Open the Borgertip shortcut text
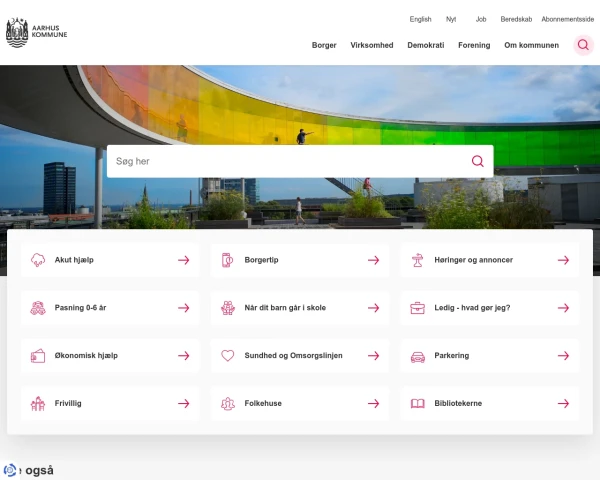Screen dimensions: 600x480 (261, 260)
